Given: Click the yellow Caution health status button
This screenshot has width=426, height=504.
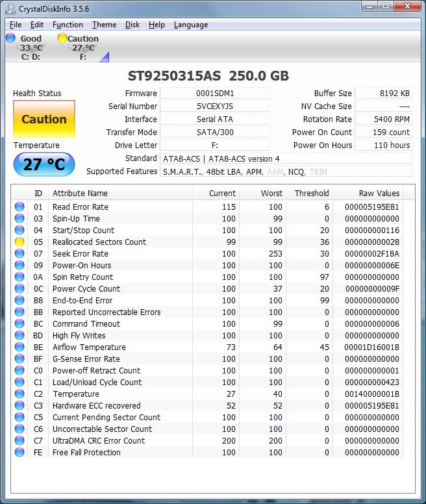Looking at the screenshot, I should click(x=44, y=119).
